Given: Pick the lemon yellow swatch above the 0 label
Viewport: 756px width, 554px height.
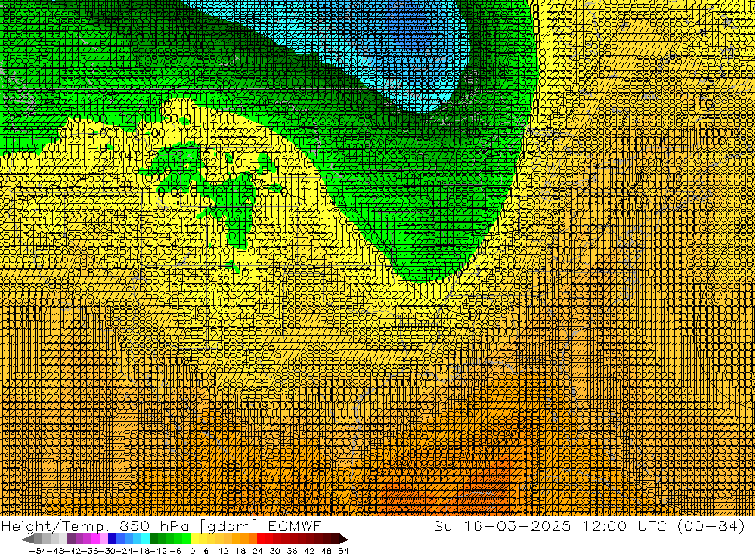Looking at the screenshot, I should tap(194, 539).
